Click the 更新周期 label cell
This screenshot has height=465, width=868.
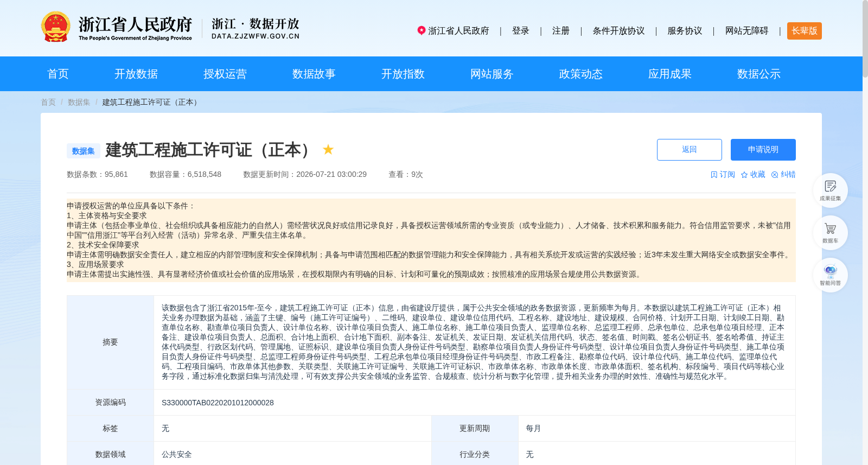(x=475, y=429)
